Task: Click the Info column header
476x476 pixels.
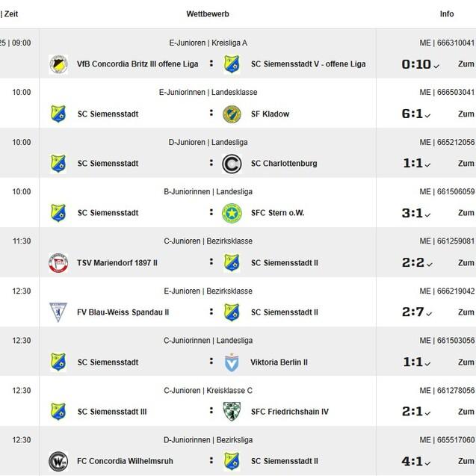Action: click(447, 14)
